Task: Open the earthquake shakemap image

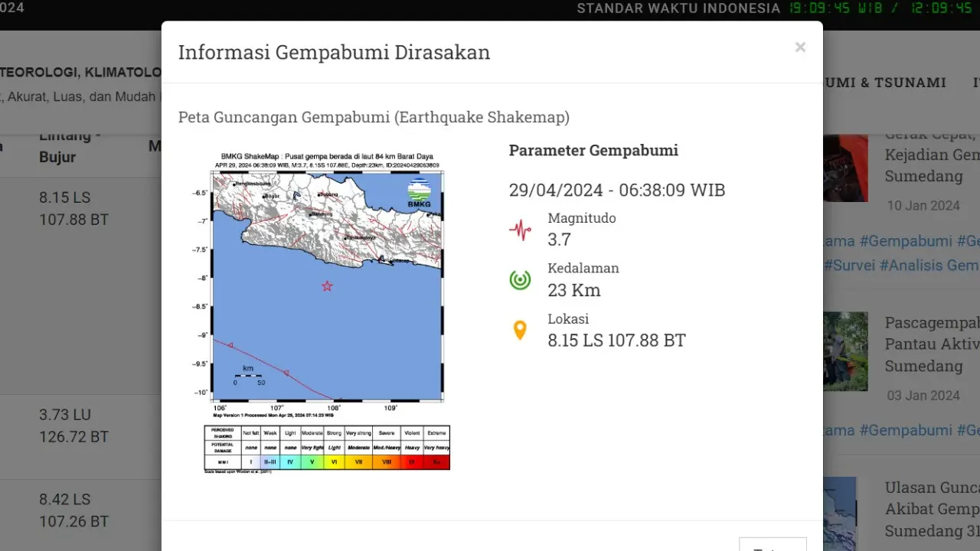Action: click(320, 311)
